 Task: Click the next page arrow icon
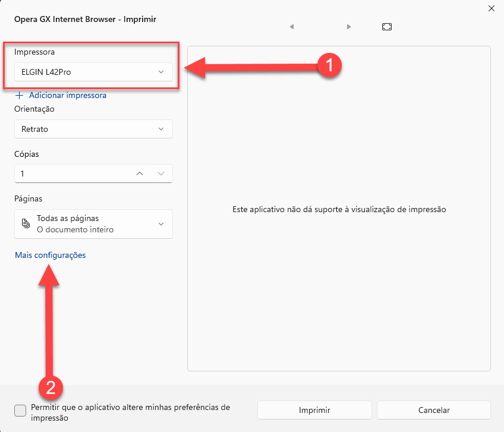[349, 27]
